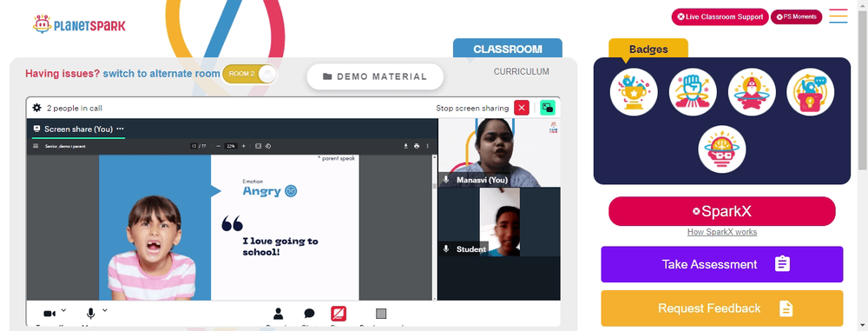This screenshot has width=868, height=331.
Task: Open the People panel icon
Action: coord(278,314)
